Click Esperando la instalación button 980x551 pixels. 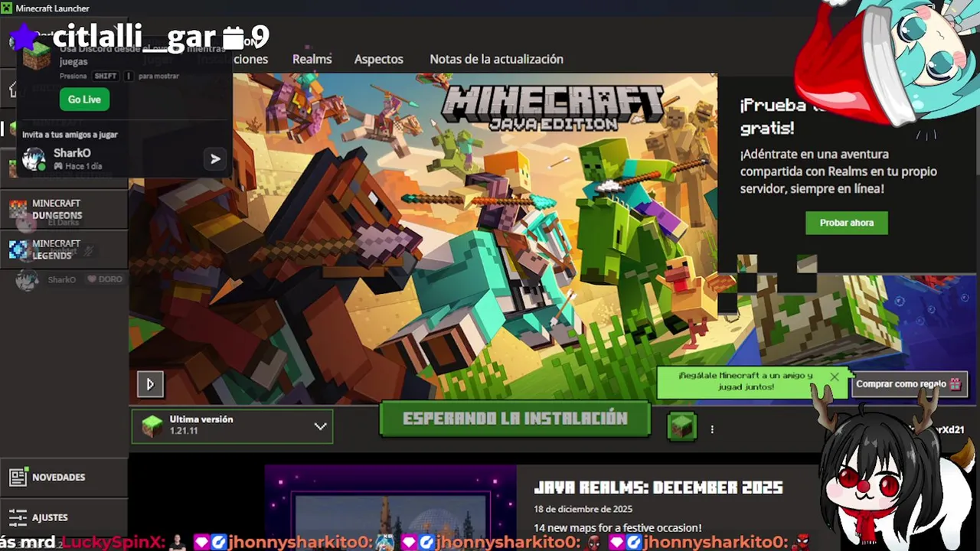coord(515,419)
